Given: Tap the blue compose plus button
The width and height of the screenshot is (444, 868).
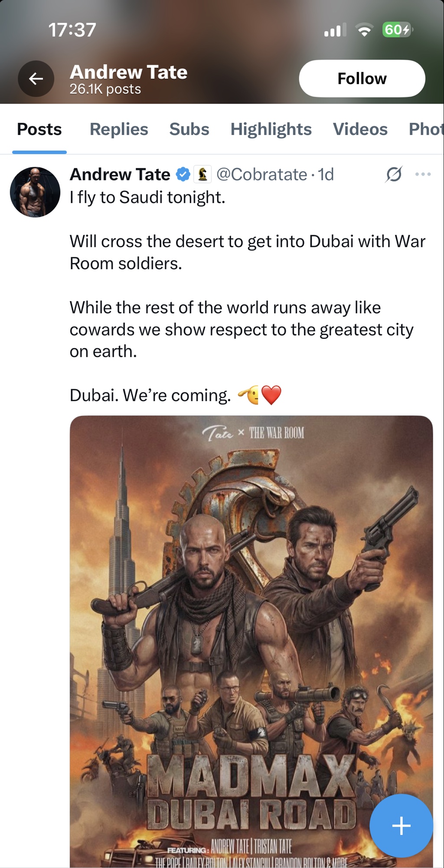Looking at the screenshot, I should click(401, 825).
